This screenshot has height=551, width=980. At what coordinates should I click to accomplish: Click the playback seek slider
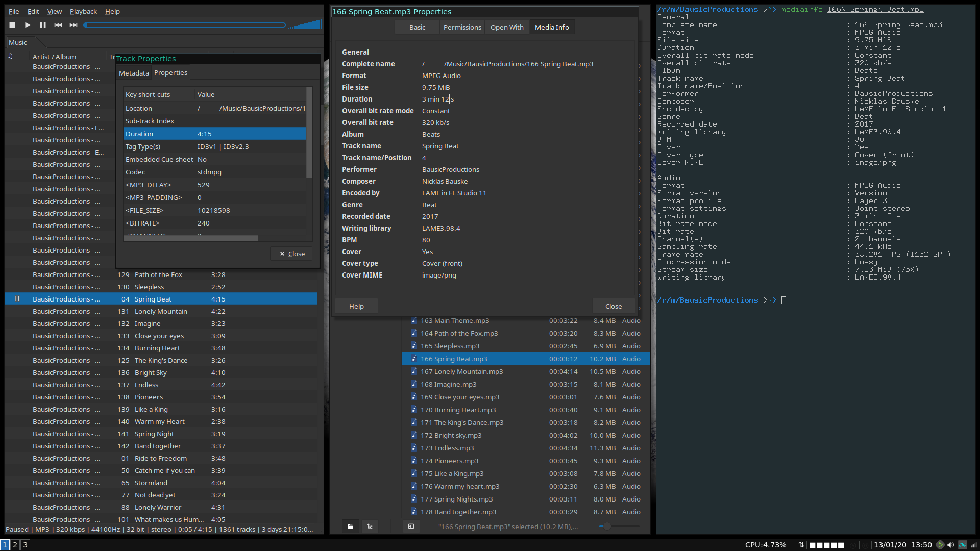coord(185,24)
